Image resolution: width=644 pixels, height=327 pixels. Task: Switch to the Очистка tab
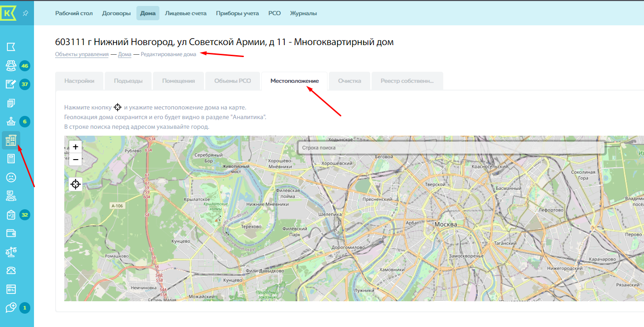[350, 81]
